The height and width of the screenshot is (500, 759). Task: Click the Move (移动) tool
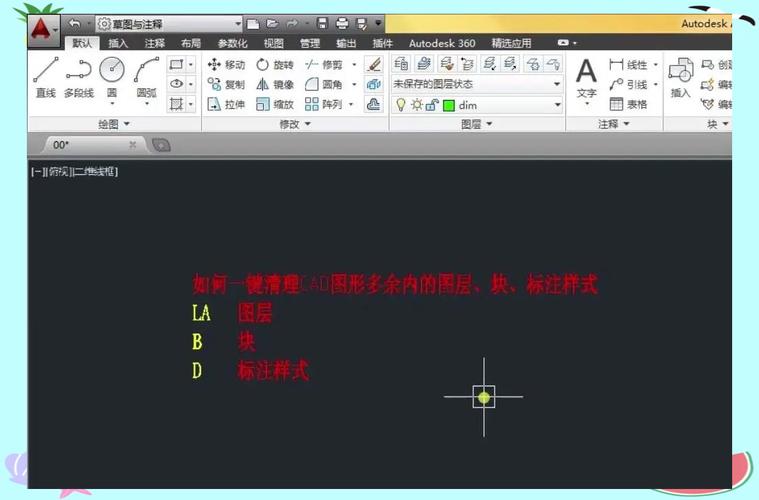(x=226, y=64)
